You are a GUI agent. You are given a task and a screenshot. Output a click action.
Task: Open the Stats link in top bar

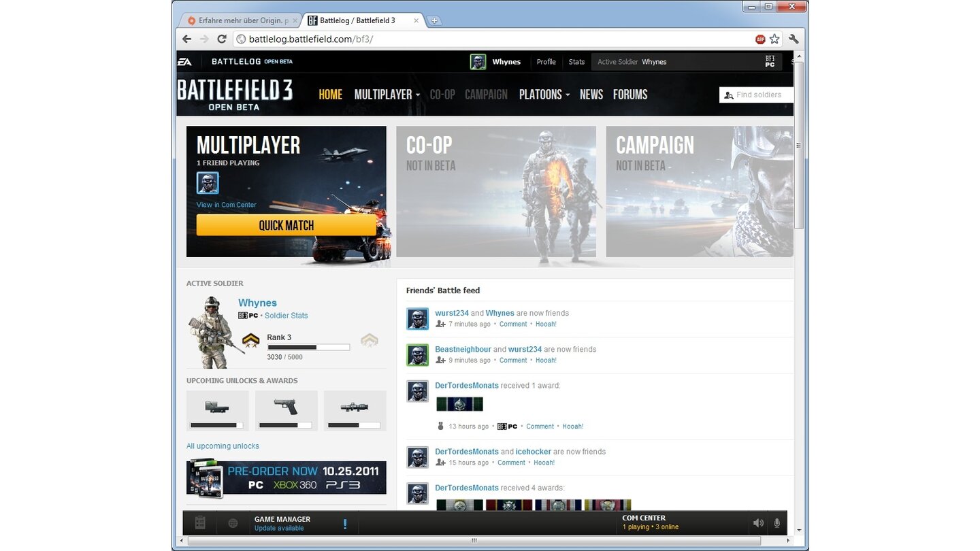point(576,62)
